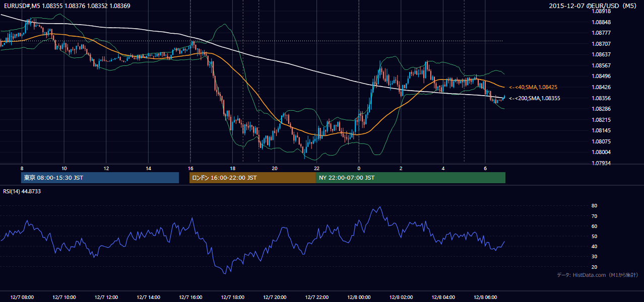Viewport: 644px width, 302px height.
Task: Click the bottom time label 12/8 02:00
Action: coord(401,297)
